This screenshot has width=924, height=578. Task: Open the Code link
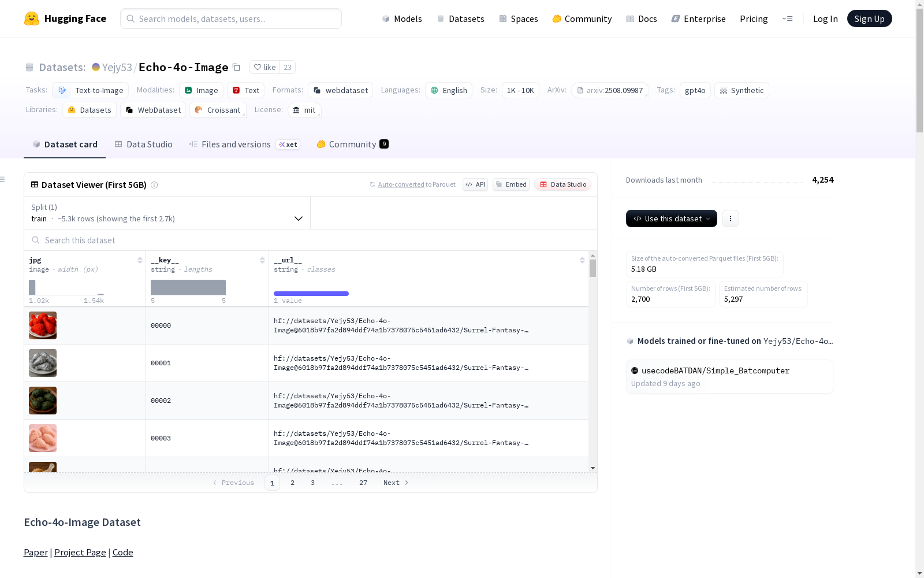(123, 552)
